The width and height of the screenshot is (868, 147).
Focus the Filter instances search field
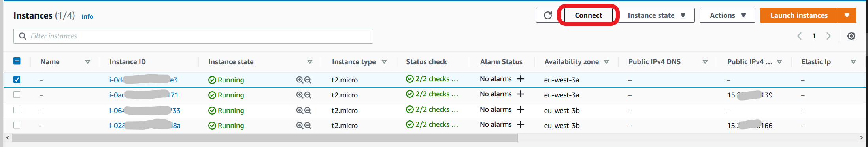pyautogui.click(x=193, y=36)
